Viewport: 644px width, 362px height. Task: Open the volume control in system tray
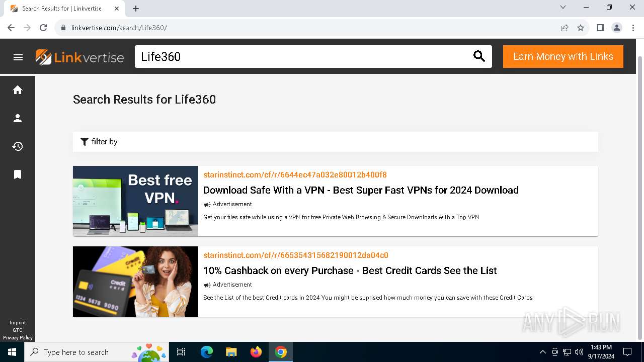click(x=579, y=352)
